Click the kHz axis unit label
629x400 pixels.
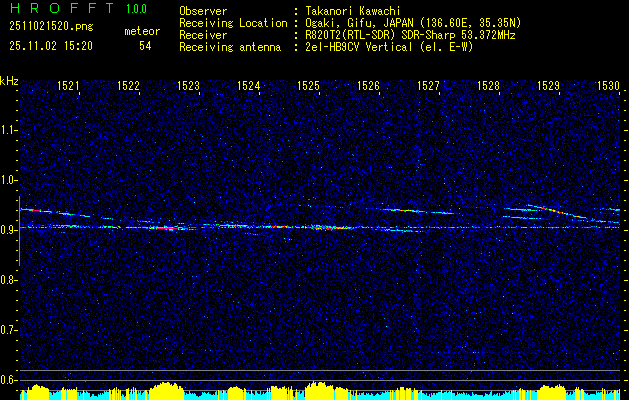point(9,79)
